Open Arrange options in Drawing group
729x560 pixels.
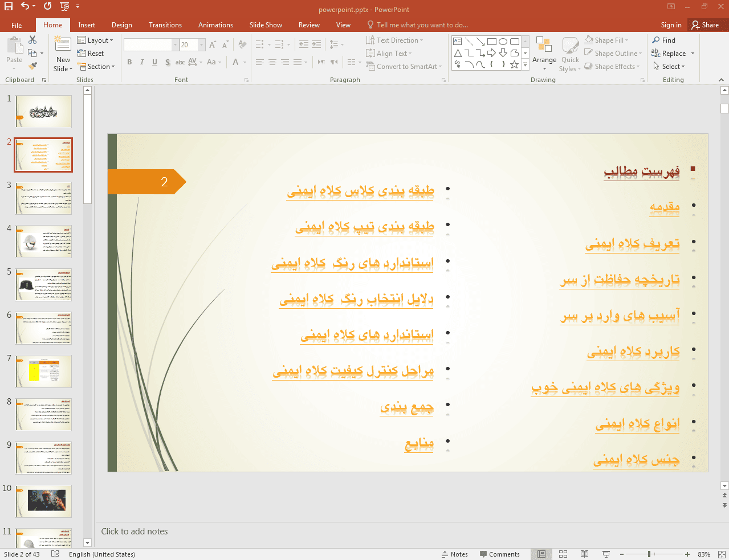(544, 54)
